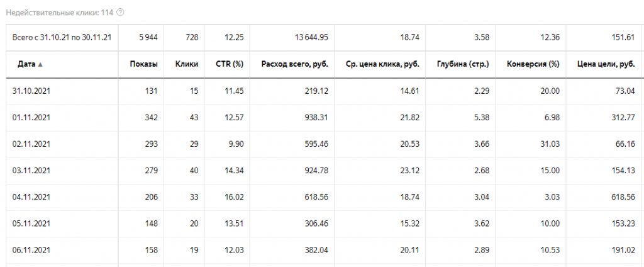
Task: Click the Всего с 31.10.21 по 30.11.21 summary cell
Action: point(62,38)
